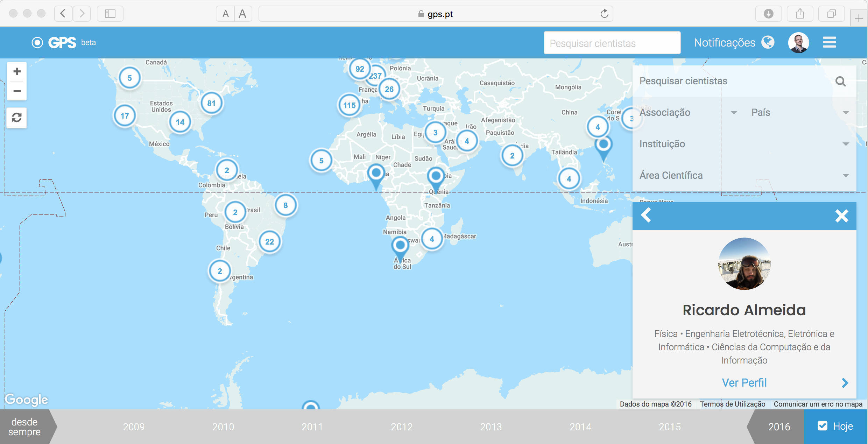Click the Notificações globe icon
868x444 pixels.
pyautogui.click(x=768, y=42)
